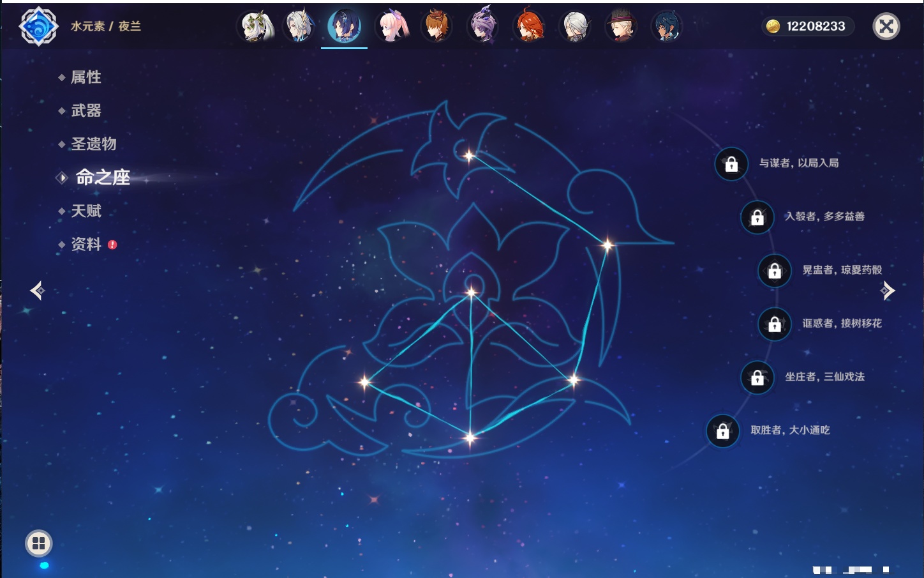Open the 属性 attributes page
This screenshot has height=578, width=924.
coord(86,77)
